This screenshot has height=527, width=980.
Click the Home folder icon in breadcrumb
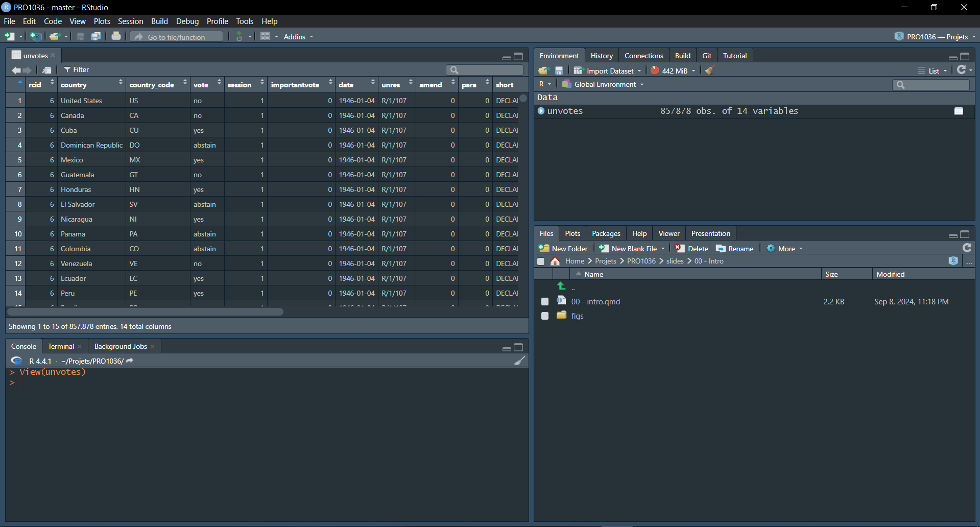click(555, 261)
